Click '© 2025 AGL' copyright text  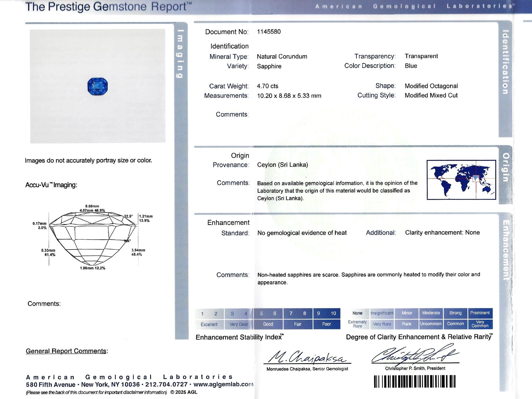click(184, 392)
